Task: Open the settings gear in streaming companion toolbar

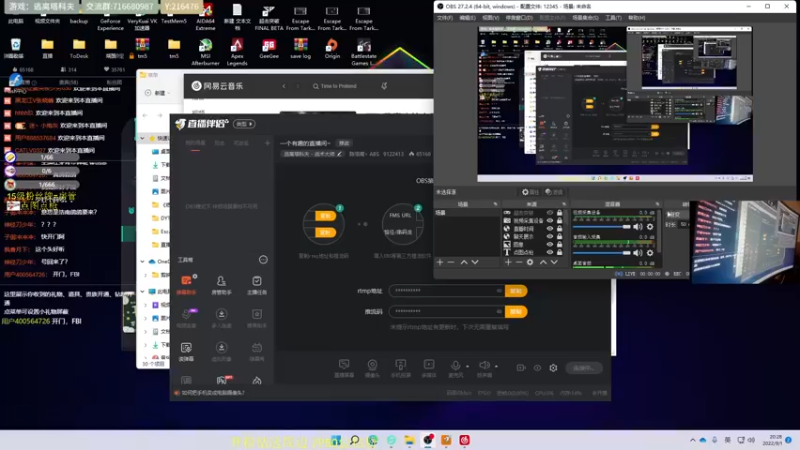Action: pyautogui.click(x=553, y=368)
